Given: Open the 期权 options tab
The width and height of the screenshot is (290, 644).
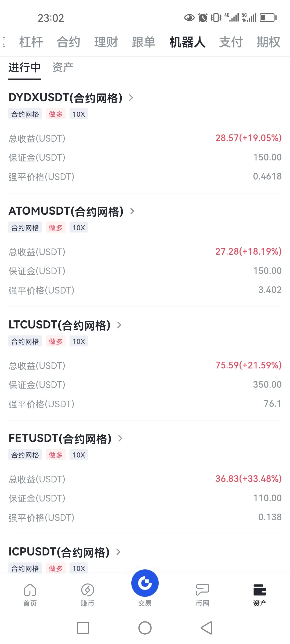Looking at the screenshot, I should (x=269, y=42).
